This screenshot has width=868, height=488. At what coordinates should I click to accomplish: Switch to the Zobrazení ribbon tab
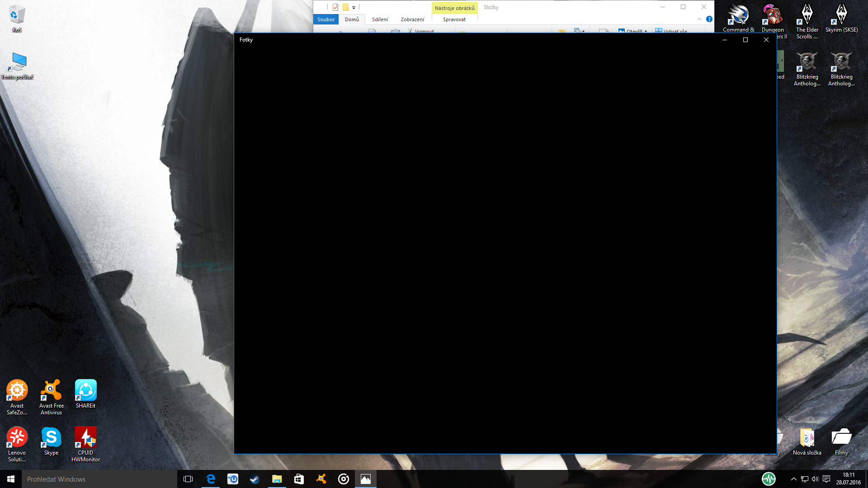coord(412,19)
